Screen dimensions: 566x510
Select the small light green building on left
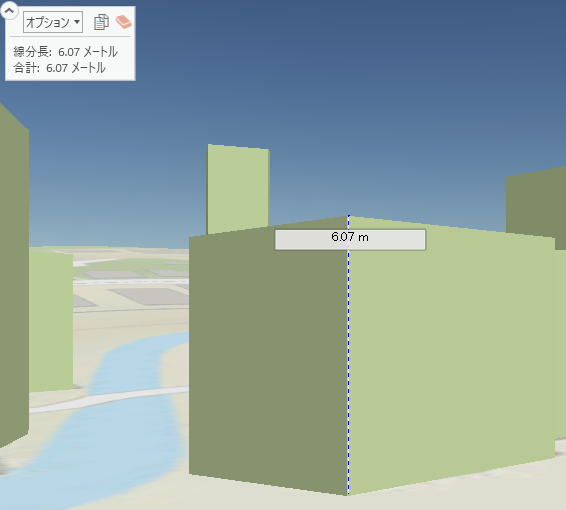tap(51, 321)
